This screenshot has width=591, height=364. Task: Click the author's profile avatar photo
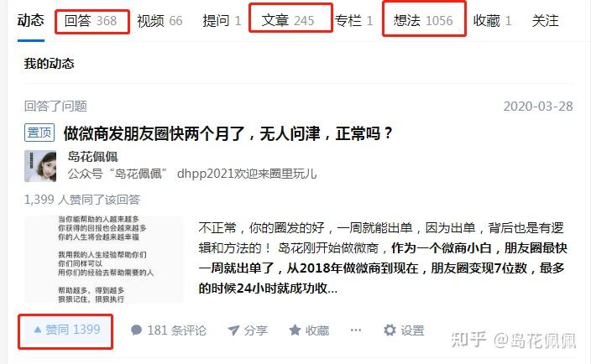[x=40, y=166]
